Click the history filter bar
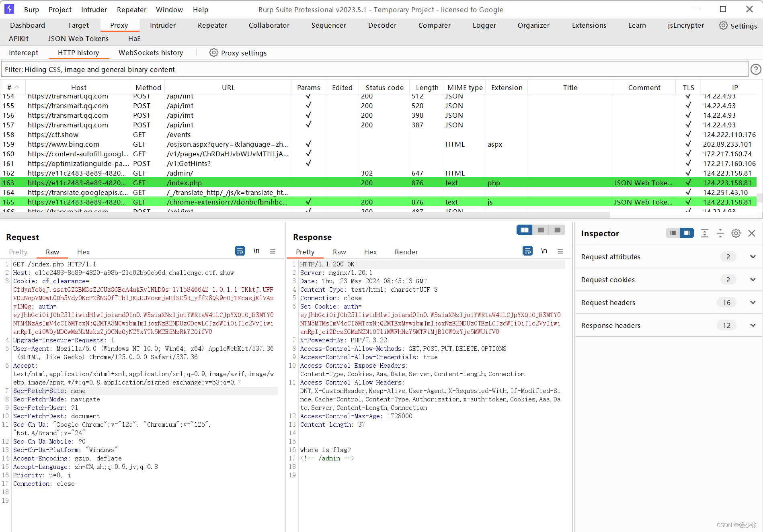The image size is (763, 532). click(375, 70)
